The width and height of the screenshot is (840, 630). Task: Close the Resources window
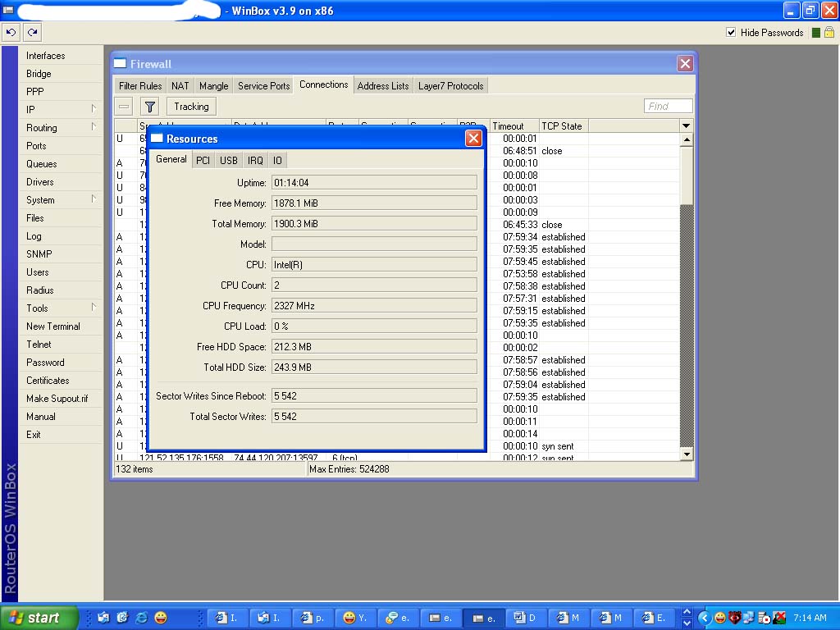coord(473,139)
